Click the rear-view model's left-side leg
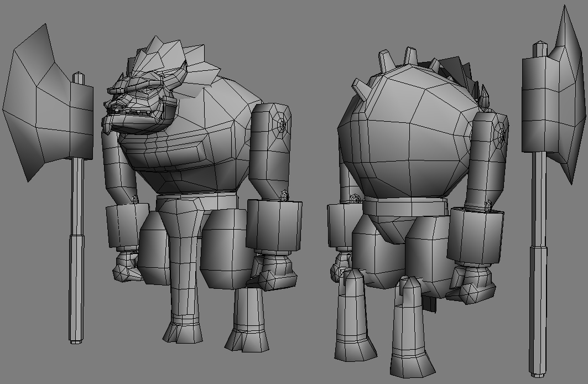 click(x=352, y=315)
